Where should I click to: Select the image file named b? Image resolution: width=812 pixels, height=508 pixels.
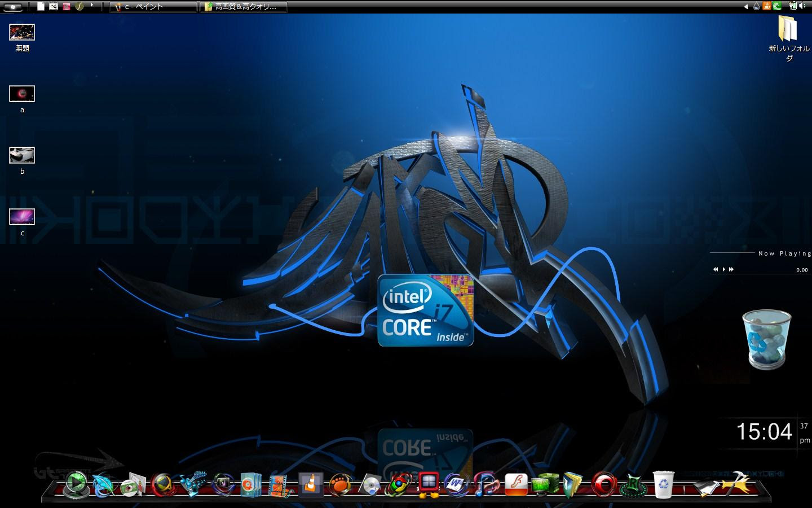22,161
